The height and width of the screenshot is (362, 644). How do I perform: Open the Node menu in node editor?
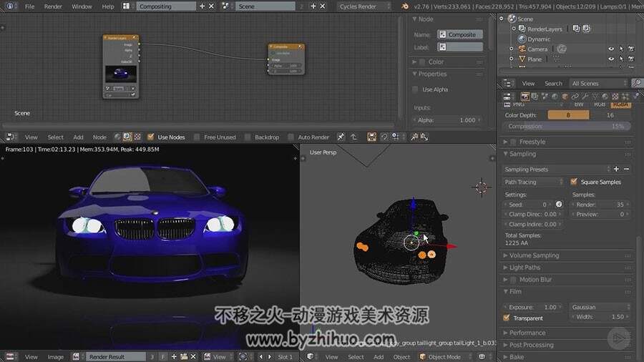[99, 137]
